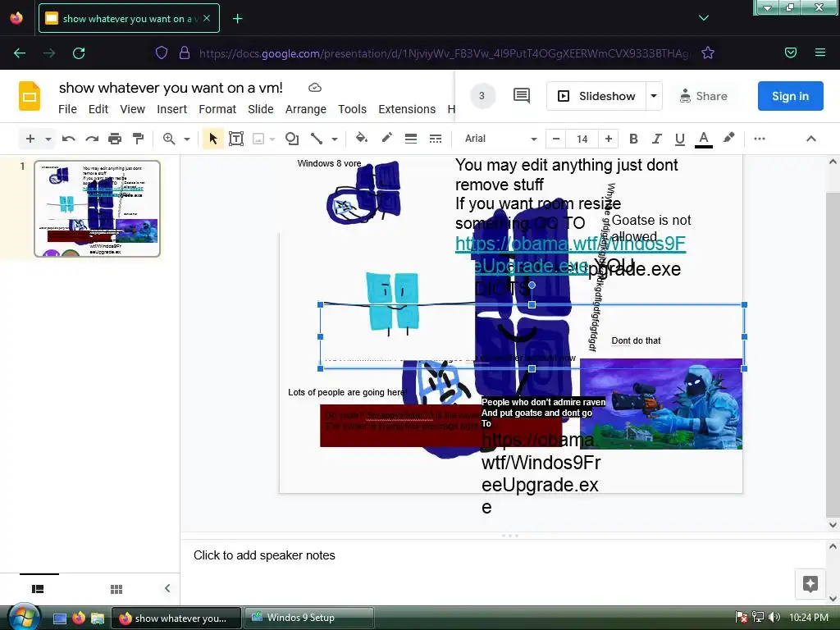Viewport: 840px width, 630px height.
Task: Start the Slideshow
Action: (x=596, y=96)
